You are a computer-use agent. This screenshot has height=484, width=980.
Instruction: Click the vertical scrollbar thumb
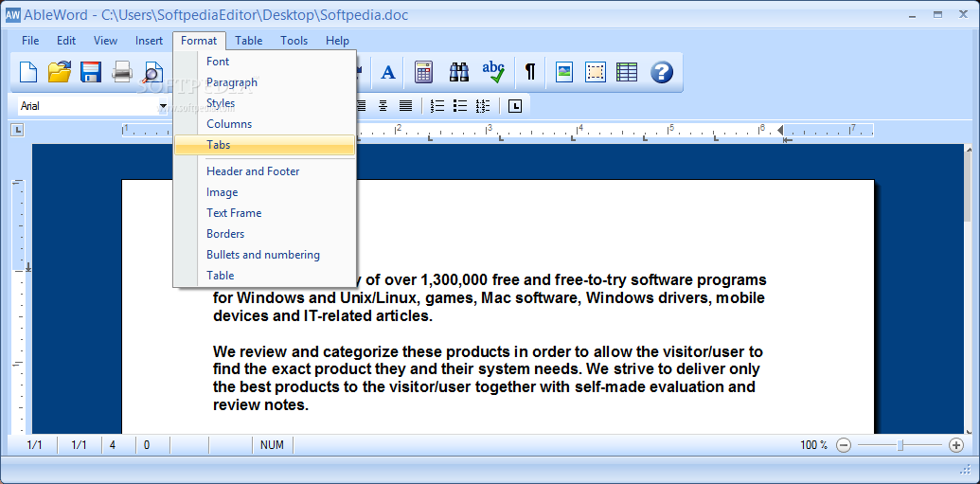[x=969, y=188]
